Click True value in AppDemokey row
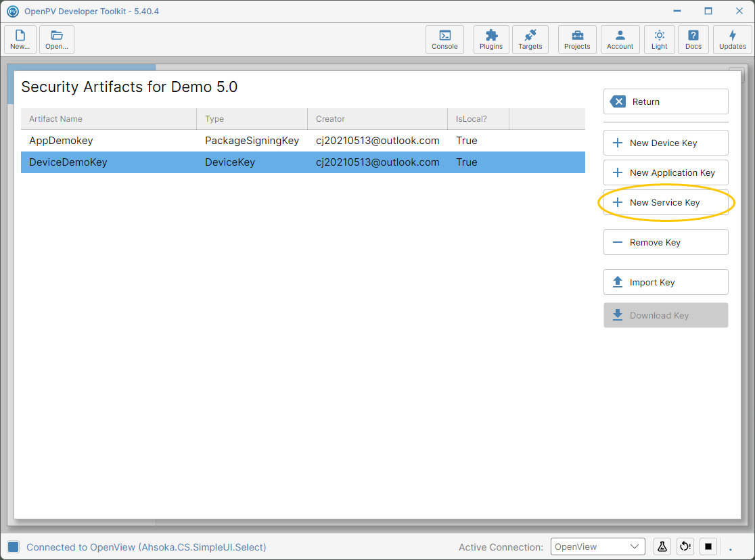The image size is (755, 560). click(467, 141)
